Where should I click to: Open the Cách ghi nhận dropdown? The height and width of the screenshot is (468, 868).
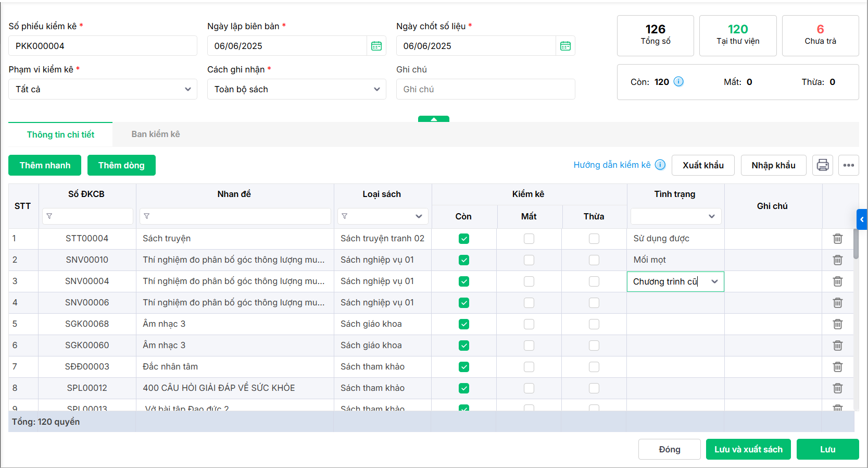pos(296,89)
